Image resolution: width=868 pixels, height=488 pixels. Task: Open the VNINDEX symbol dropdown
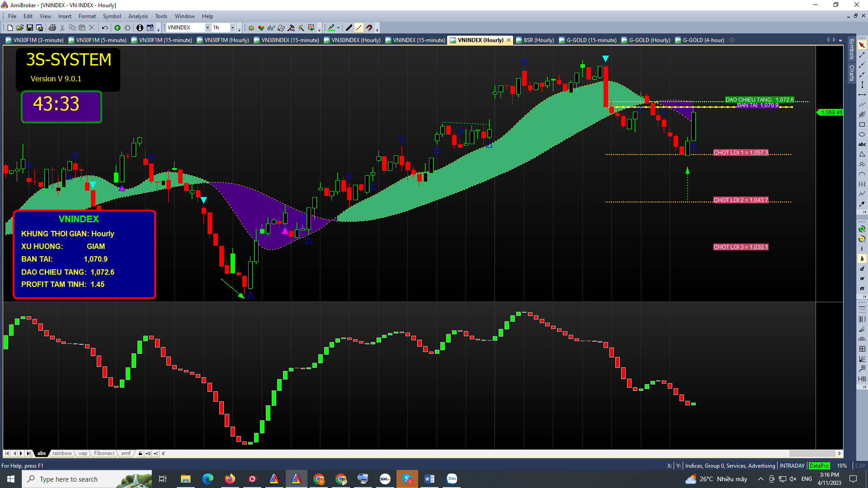(208, 28)
